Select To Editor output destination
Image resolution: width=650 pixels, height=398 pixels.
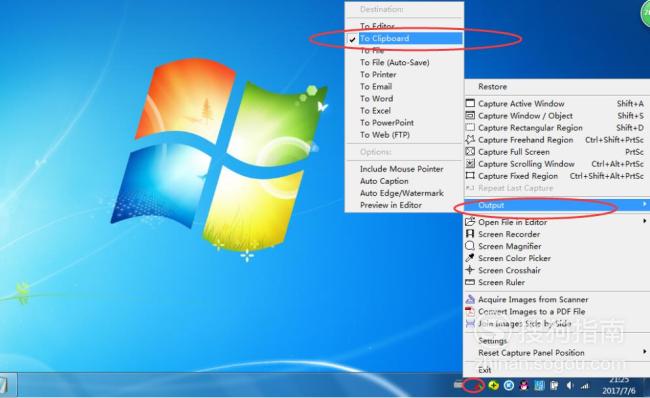point(404,26)
